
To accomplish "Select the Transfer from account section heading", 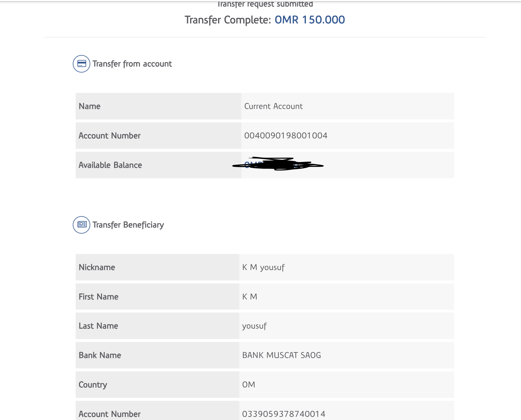I will [132, 64].
